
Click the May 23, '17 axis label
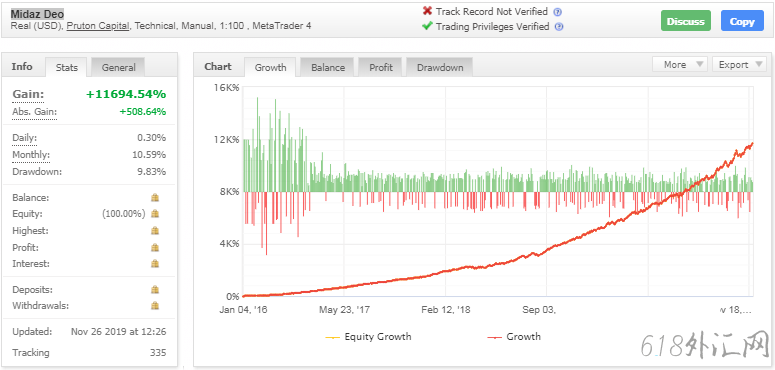(x=344, y=310)
